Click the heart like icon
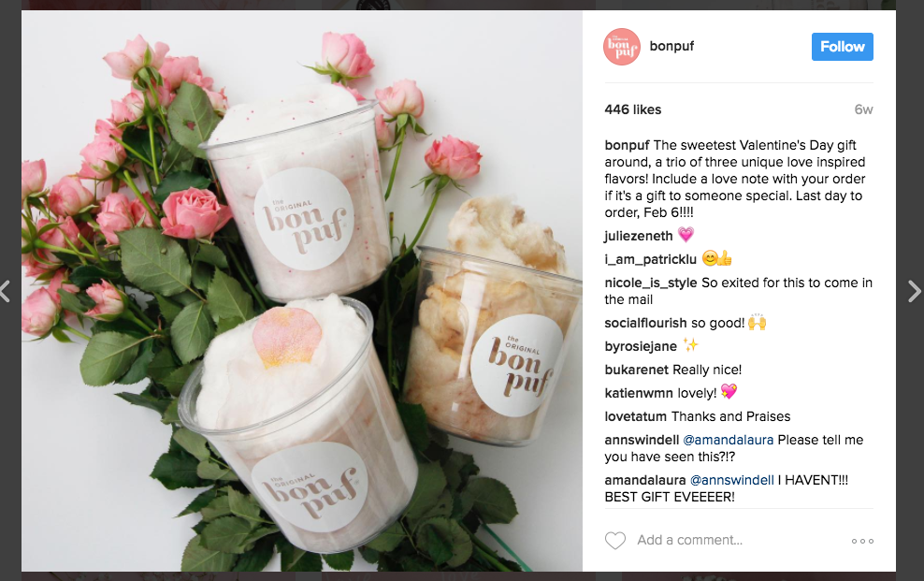Screen dimensions: 924x581 (x=615, y=541)
